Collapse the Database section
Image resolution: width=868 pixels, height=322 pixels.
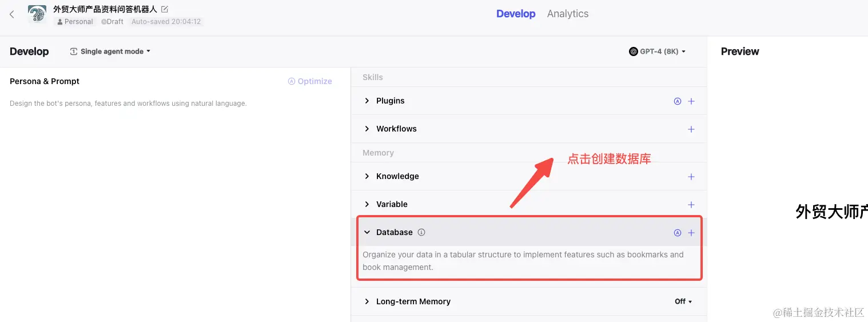[367, 232]
